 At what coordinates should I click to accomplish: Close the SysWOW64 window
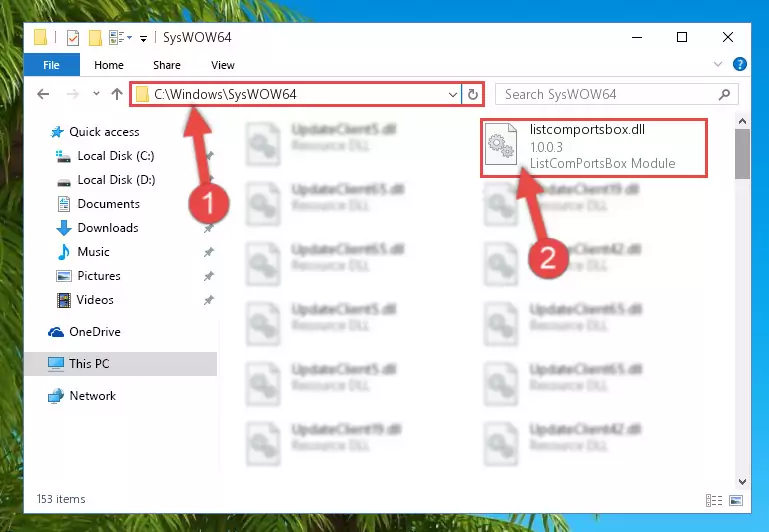[728, 37]
